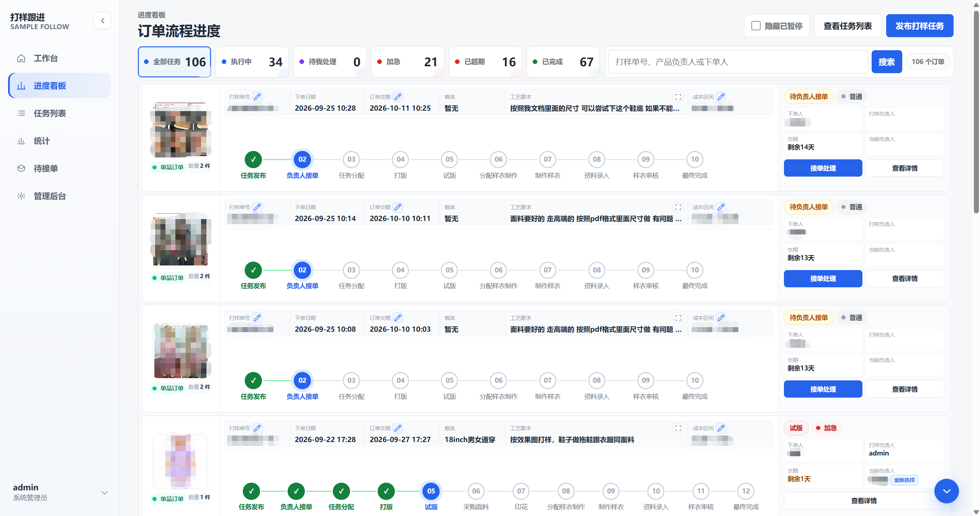Open 统计 page in the sidebar
Screen dimensions: 980x516
tap(59, 141)
